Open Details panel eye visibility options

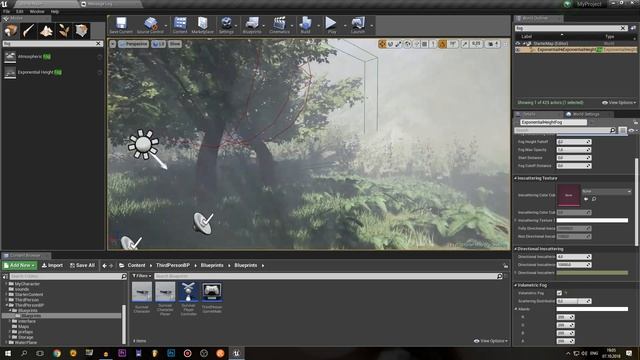(632, 130)
